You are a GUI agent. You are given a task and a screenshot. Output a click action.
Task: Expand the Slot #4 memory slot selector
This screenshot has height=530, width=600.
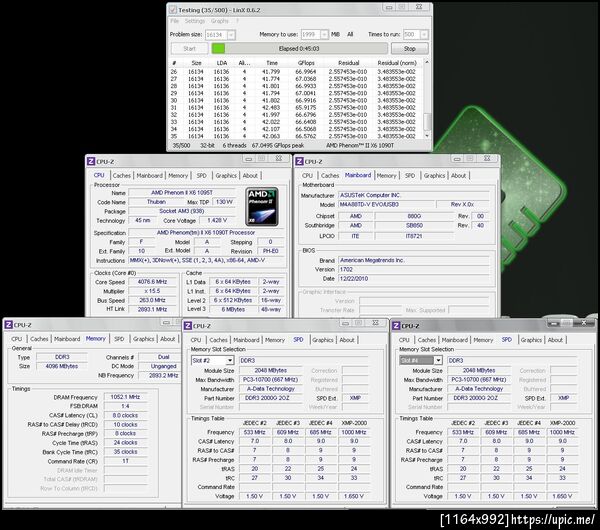pyautogui.click(x=438, y=360)
